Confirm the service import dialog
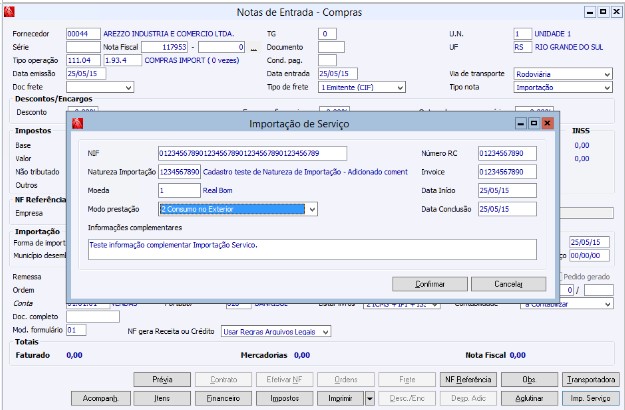Screen dimensions: 625x410 (x=430, y=284)
